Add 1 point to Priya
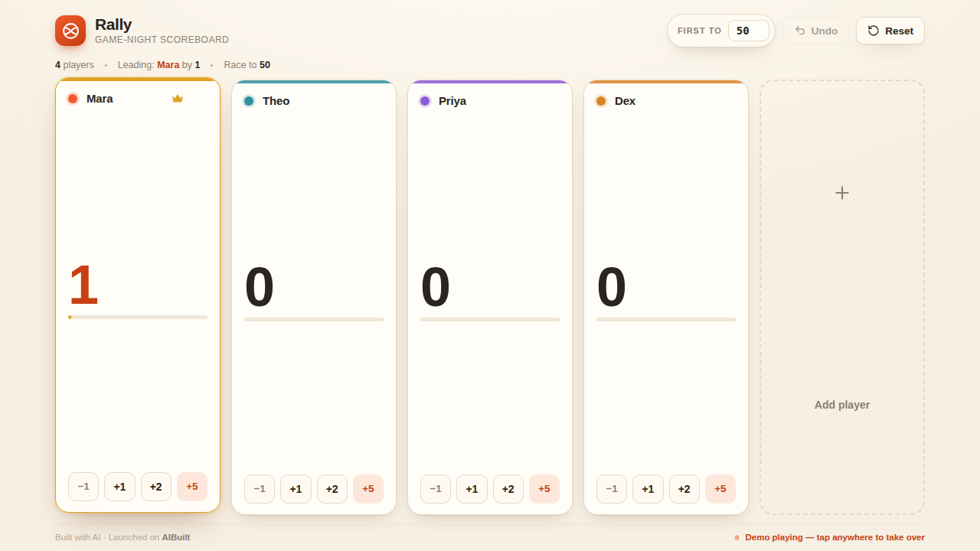980x551 pixels. pyautogui.click(x=472, y=489)
